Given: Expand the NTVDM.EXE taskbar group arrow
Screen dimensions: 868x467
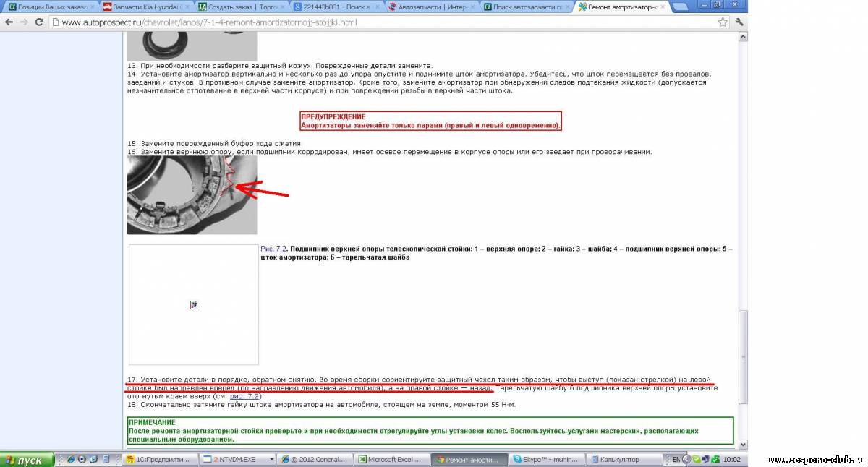Looking at the screenshot, I should click(x=272, y=459).
